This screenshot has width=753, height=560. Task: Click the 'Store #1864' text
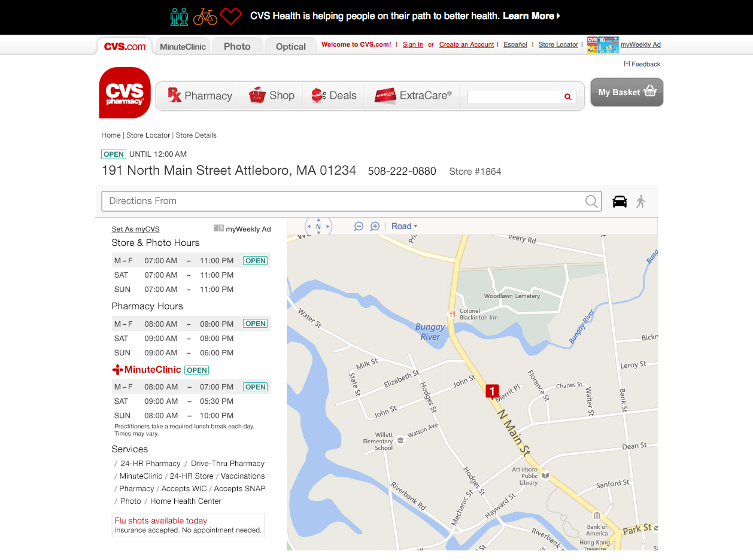(475, 172)
